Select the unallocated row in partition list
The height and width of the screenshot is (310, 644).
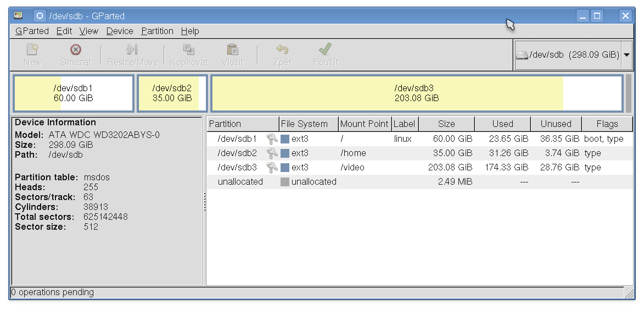(x=240, y=181)
